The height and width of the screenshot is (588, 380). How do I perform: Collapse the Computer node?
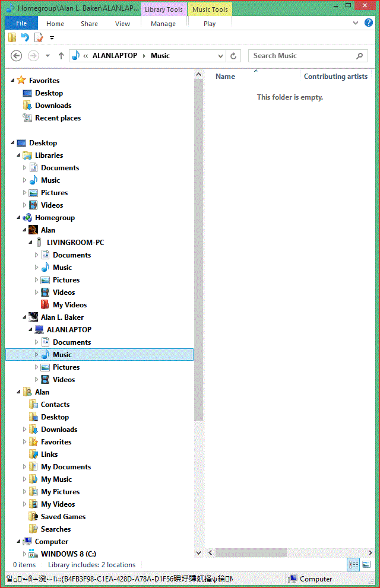(18, 542)
